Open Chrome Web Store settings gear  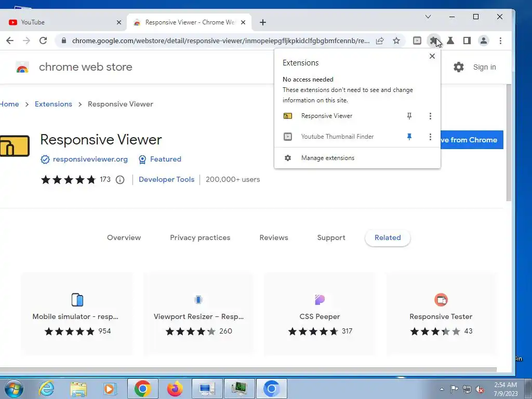pos(458,67)
